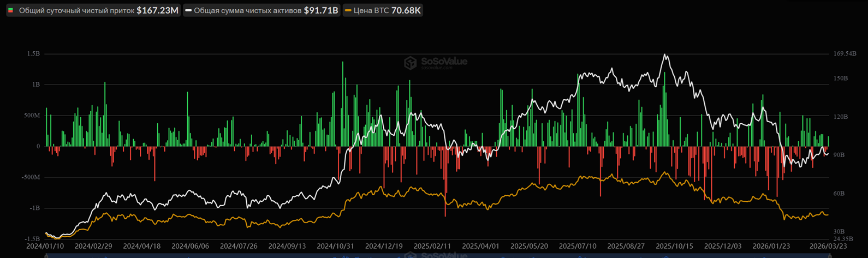Click the $91.71B total net assets value
Image resolution: width=868 pixels, height=258 pixels.
coord(321,10)
